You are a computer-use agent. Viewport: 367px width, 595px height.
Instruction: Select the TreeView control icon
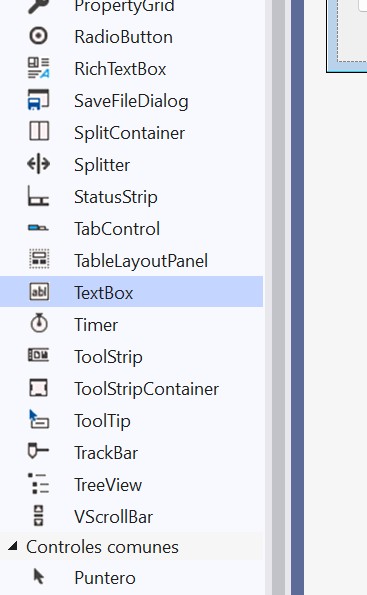[x=39, y=483]
